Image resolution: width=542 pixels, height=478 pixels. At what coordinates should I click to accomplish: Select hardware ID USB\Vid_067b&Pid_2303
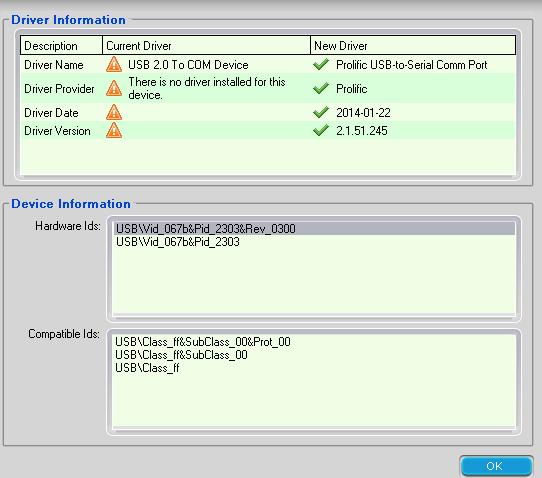pos(314,242)
